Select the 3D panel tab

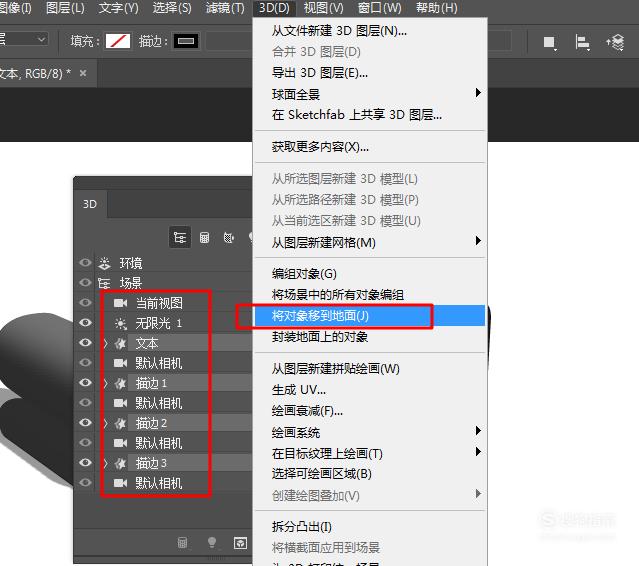pyautogui.click(x=90, y=204)
